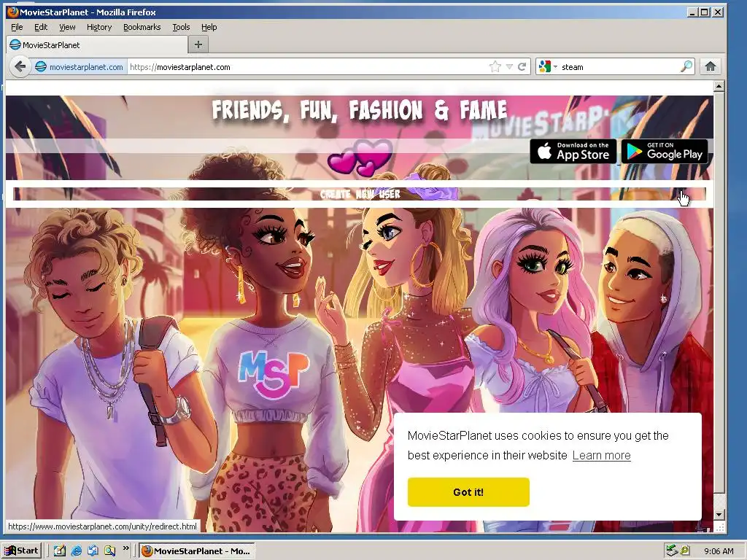Click the search magnifier icon

pos(686,66)
